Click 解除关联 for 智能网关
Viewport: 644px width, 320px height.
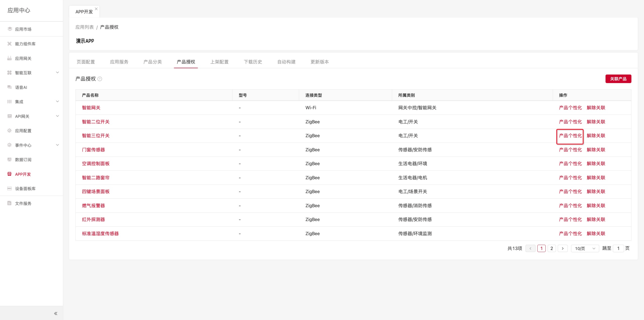coord(596,108)
